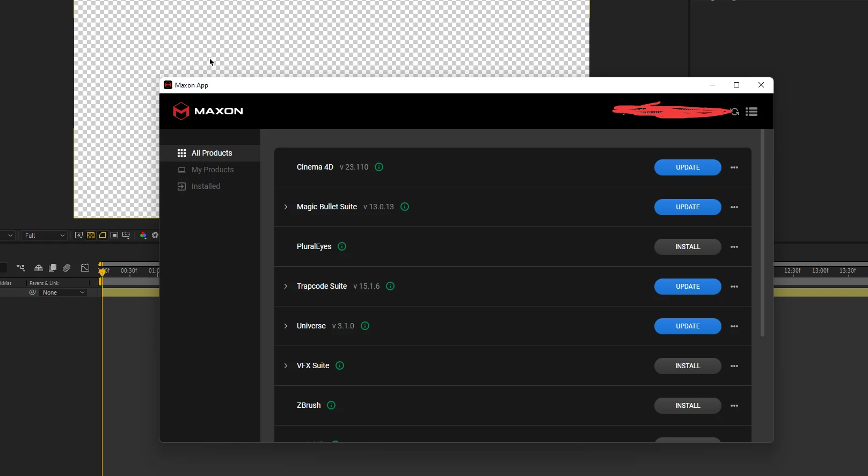The width and height of the screenshot is (868, 476).
Task: Select Installed in sidebar
Action: pos(210,186)
